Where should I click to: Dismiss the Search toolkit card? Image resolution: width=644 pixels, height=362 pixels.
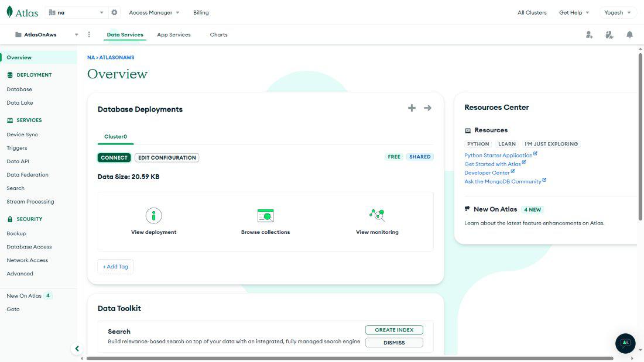click(394, 343)
